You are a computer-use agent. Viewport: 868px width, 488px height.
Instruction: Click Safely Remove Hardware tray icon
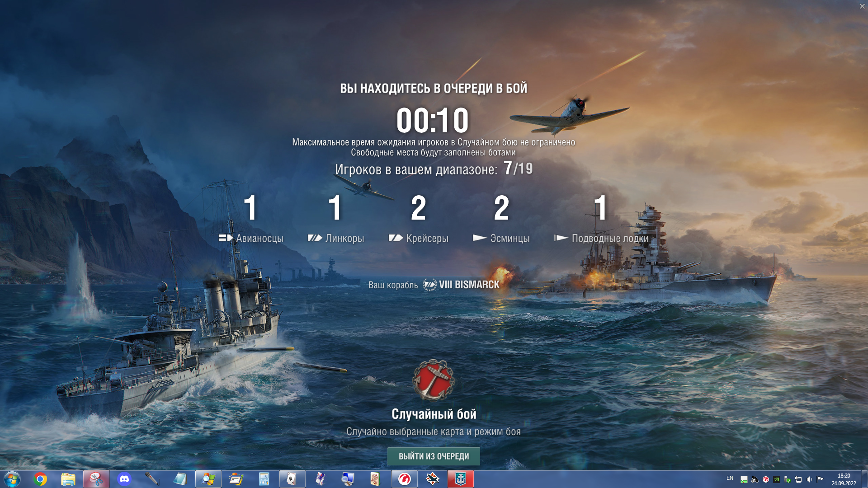tap(787, 479)
